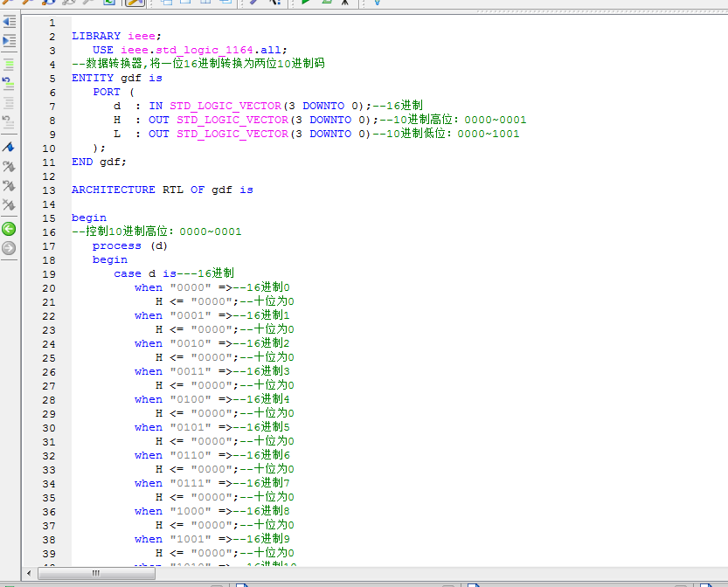Image resolution: width=728 pixels, height=587 pixels.
Task: Navigate forward with the gray arrow icon
Action: (9, 248)
